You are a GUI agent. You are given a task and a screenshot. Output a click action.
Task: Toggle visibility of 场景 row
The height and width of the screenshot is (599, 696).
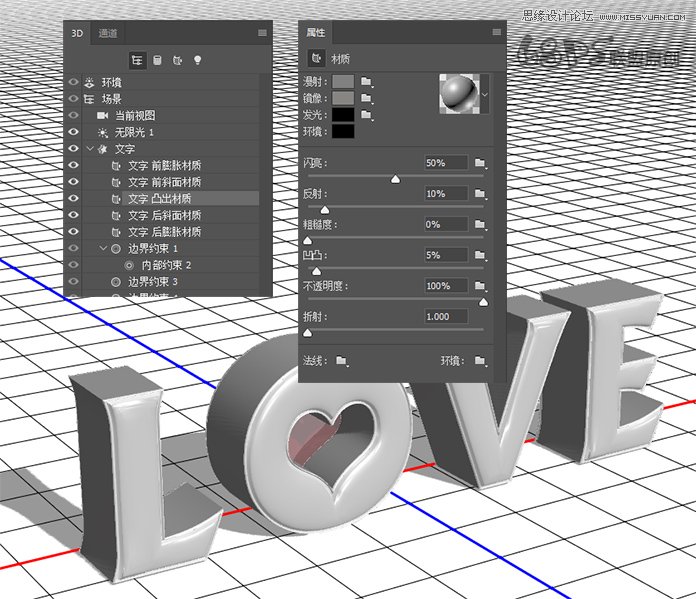click(x=73, y=99)
